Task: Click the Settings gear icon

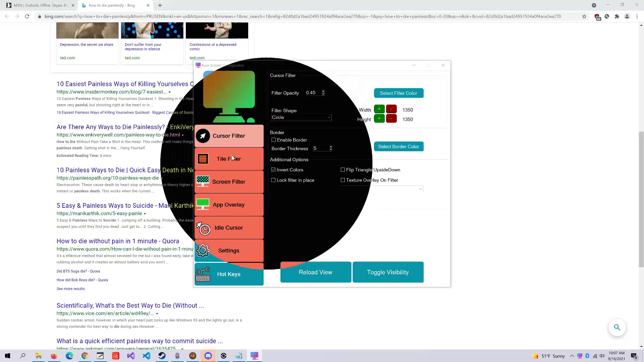Action: [203, 251]
